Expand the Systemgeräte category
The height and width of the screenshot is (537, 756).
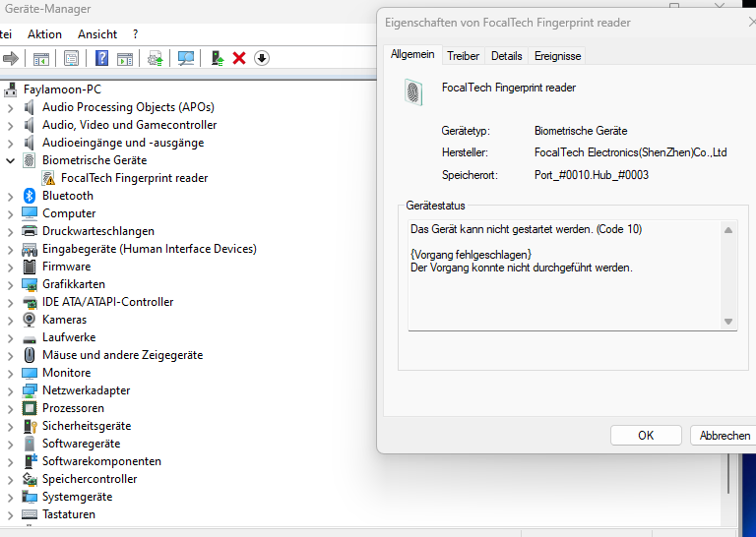(x=10, y=497)
